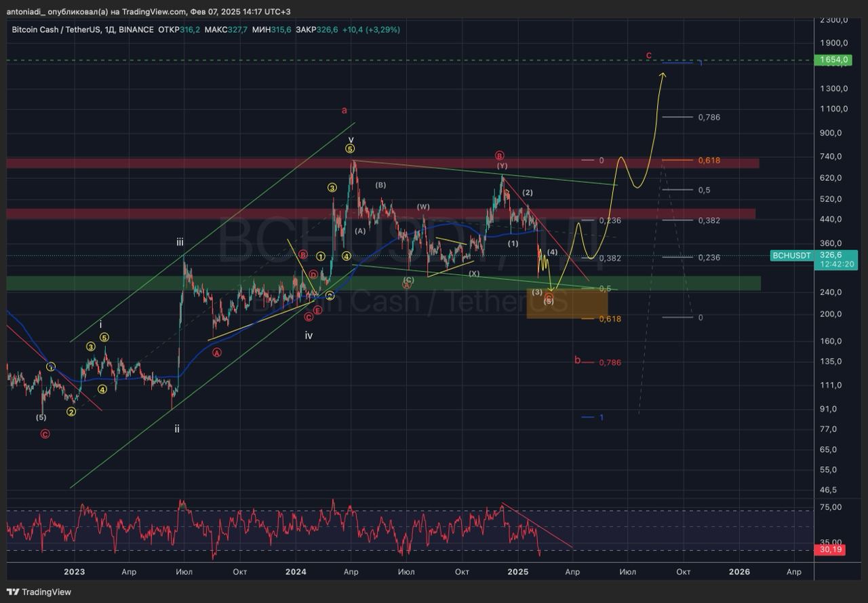868x603 pixels.
Task: Click the 75,00 RSI scale value
Action: [x=831, y=507]
